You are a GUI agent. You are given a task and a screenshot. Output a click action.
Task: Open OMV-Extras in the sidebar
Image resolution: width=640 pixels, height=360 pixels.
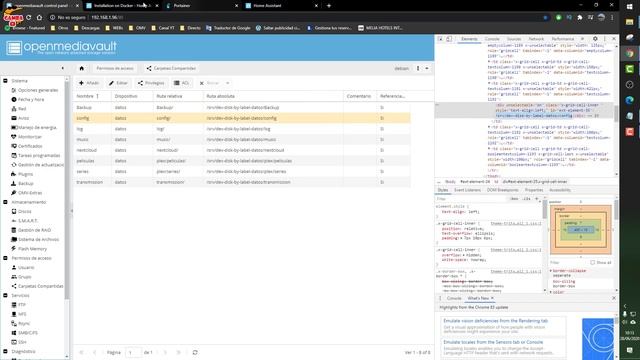[30, 193]
